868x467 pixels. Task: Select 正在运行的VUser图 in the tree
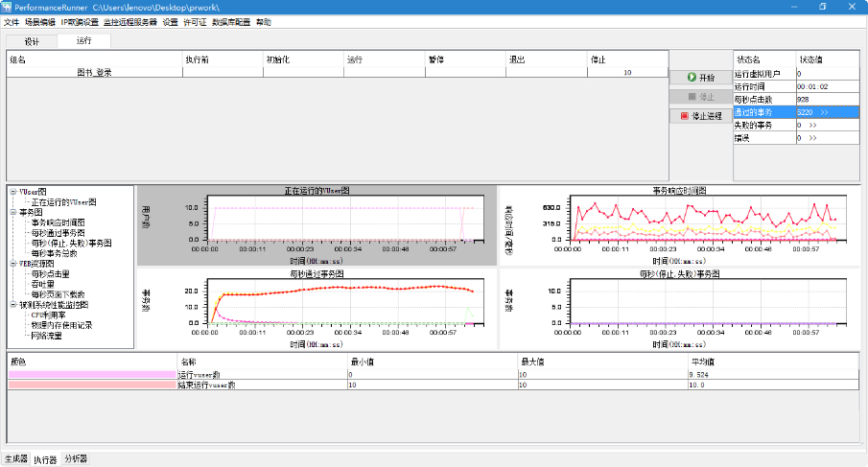coord(63,202)
